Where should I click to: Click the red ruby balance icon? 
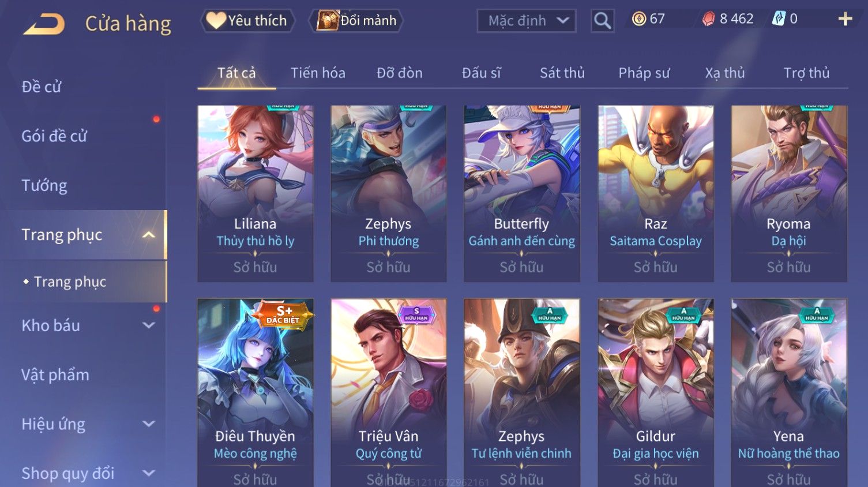(x=708, y=19)
